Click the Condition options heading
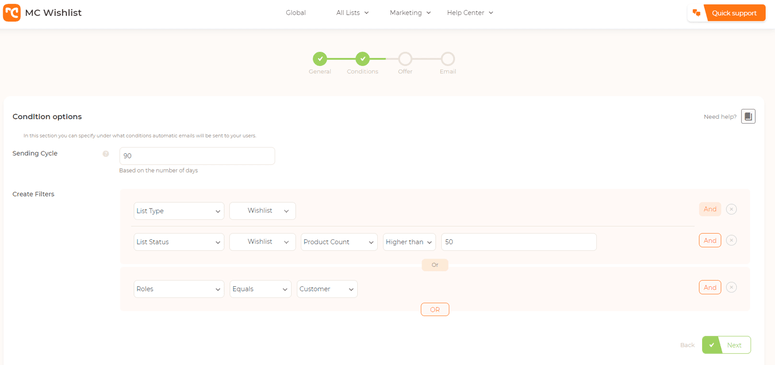This screenshot has height=365, width=775. click(47, 117)
